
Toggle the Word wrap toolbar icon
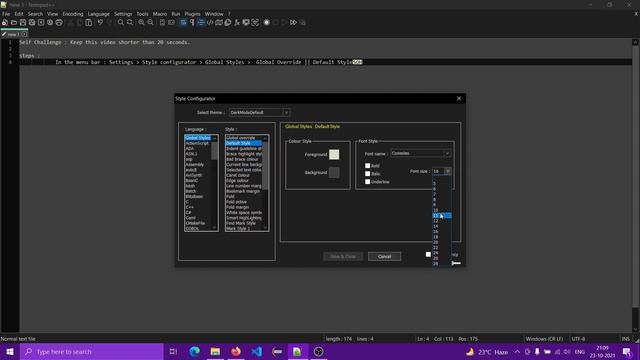click(x=183, y=22)
